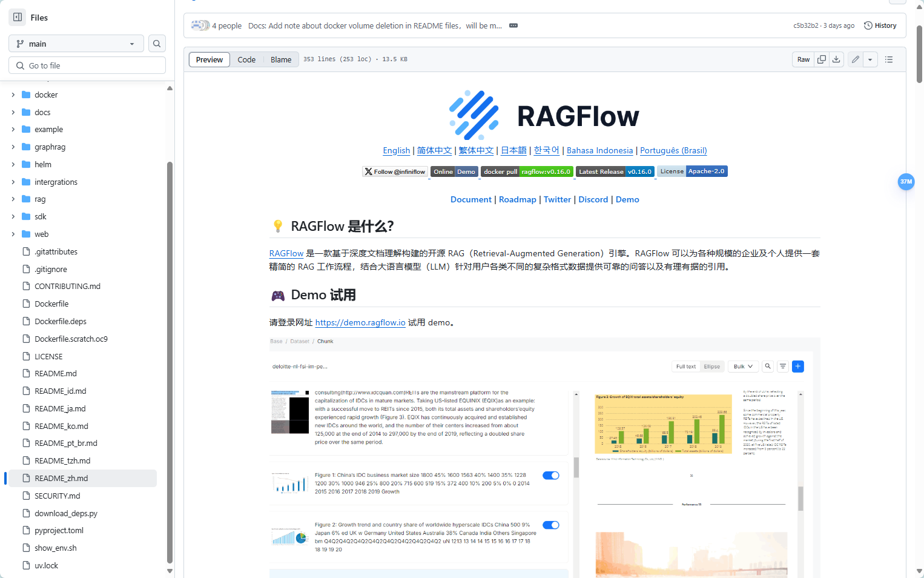Download raw file icon

(836, 59)
